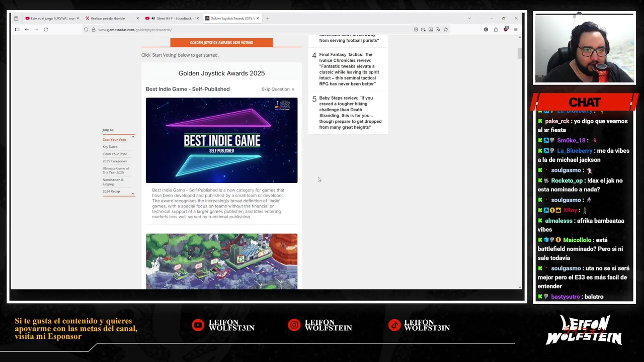Open reader view icon in address bar
The width and height of the screenshot is (644, 362).
tap(416, 30)
